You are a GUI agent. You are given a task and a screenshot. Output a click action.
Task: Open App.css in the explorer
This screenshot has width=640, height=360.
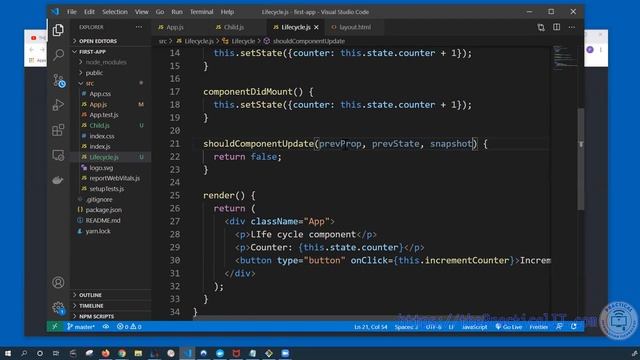coord(111,94)
